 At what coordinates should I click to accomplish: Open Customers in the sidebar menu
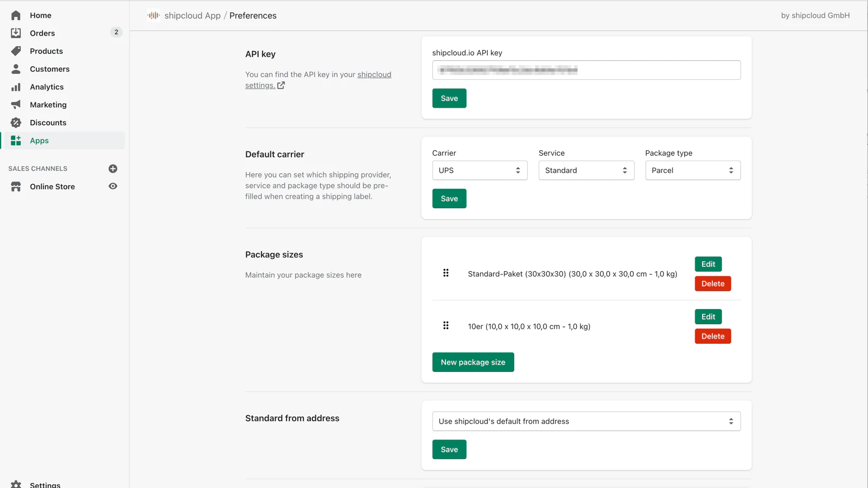coord(49,69)
